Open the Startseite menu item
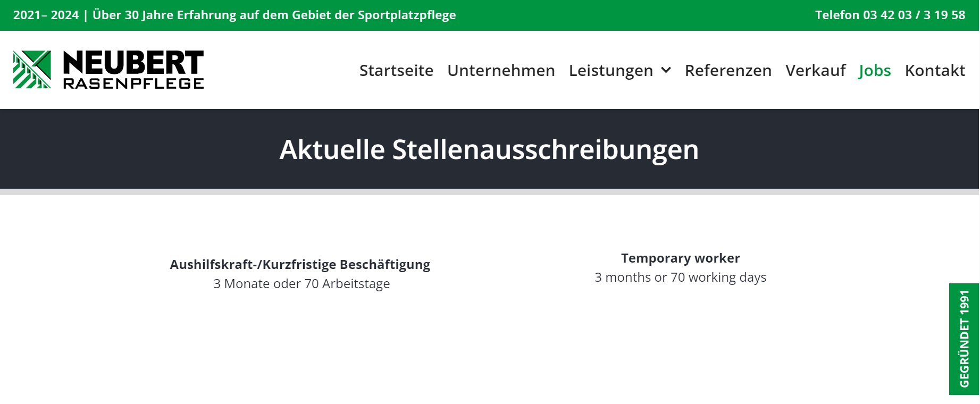Viewport: 980px width, 404px height. click(x=396, y=70)
